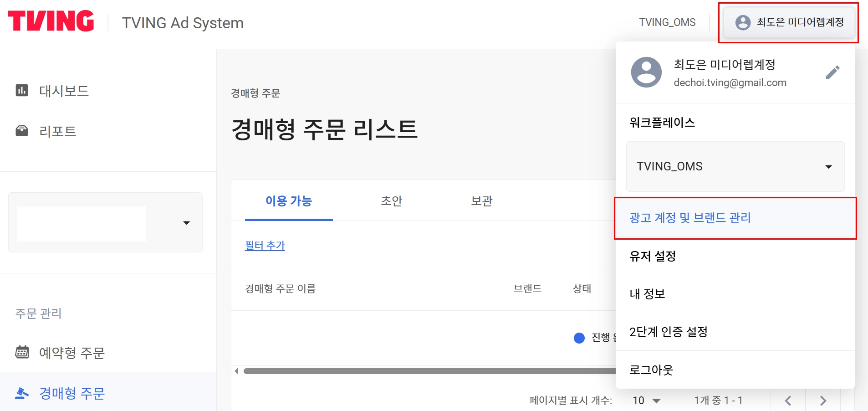Go to next page with right chevron

[823, 401]
